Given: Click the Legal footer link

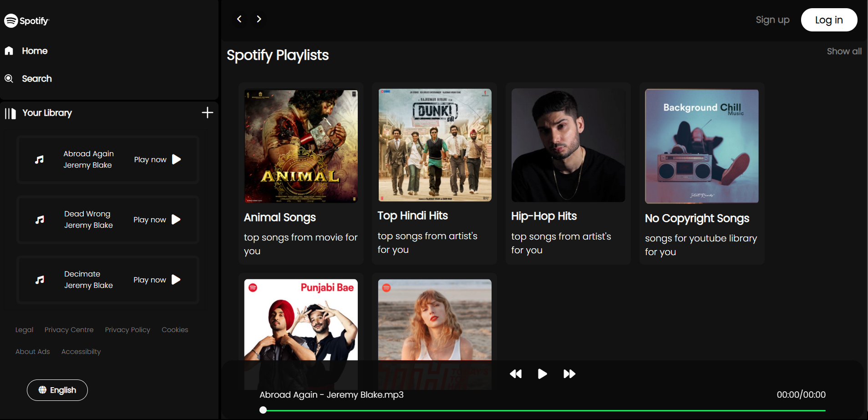Looking at the screenshot, I should click(x=24, y=330).
